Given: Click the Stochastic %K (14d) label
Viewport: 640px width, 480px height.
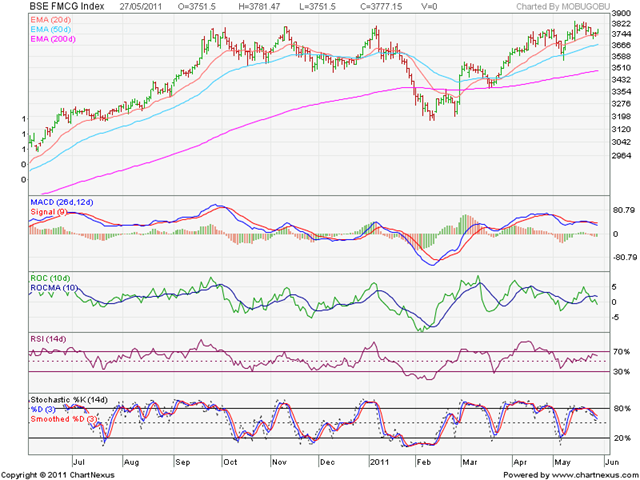Looking at the screenshot, I should [x=69, y=400].
